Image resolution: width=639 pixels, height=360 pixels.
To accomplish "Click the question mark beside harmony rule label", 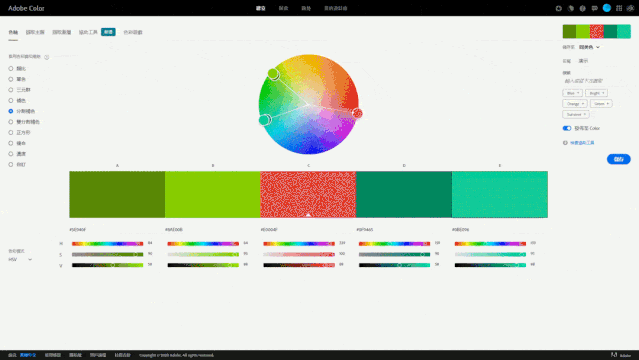I will point(46,57).
